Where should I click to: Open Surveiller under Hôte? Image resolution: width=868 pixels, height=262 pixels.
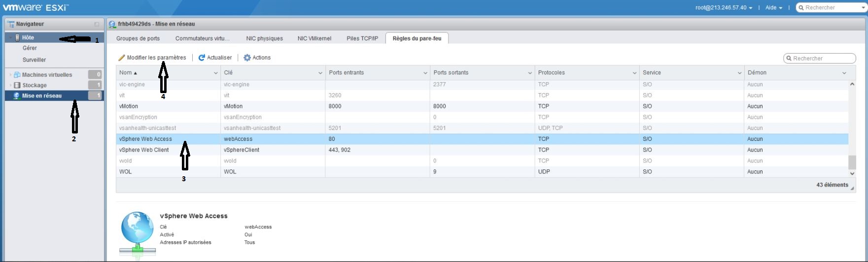[x=34, y=60]
